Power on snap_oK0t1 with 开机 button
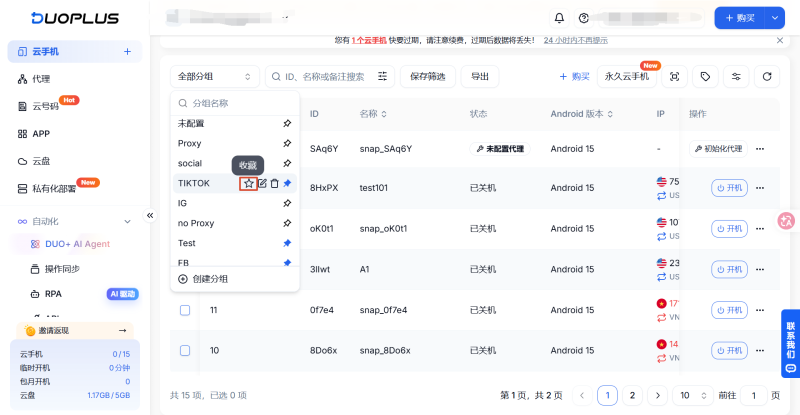 click(729, 229)
